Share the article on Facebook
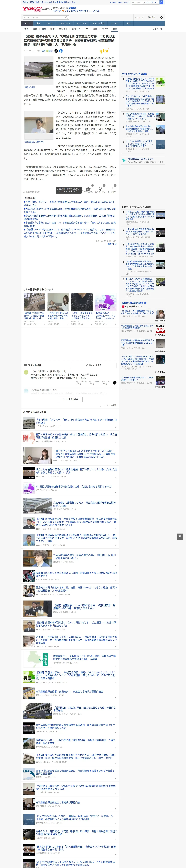Screen dimensions: 186x868 pyautogui.click(x=61, y=51)
